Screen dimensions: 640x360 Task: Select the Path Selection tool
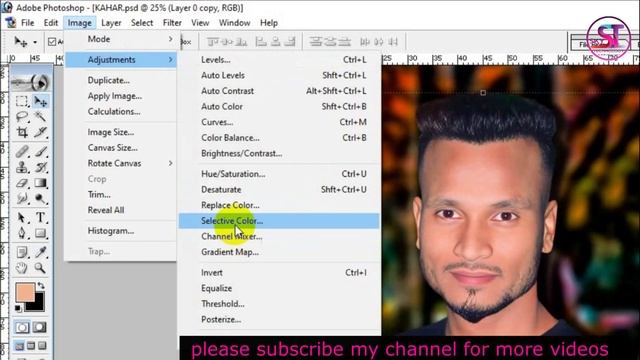pyautogui.click(x=22, y=218)
